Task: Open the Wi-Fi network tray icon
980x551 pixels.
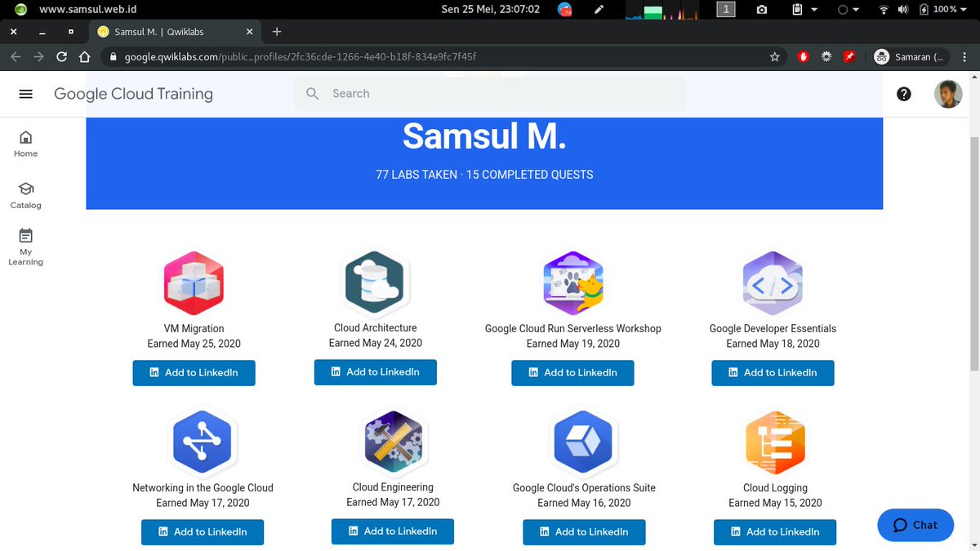Action: click(x=883, y=10)
